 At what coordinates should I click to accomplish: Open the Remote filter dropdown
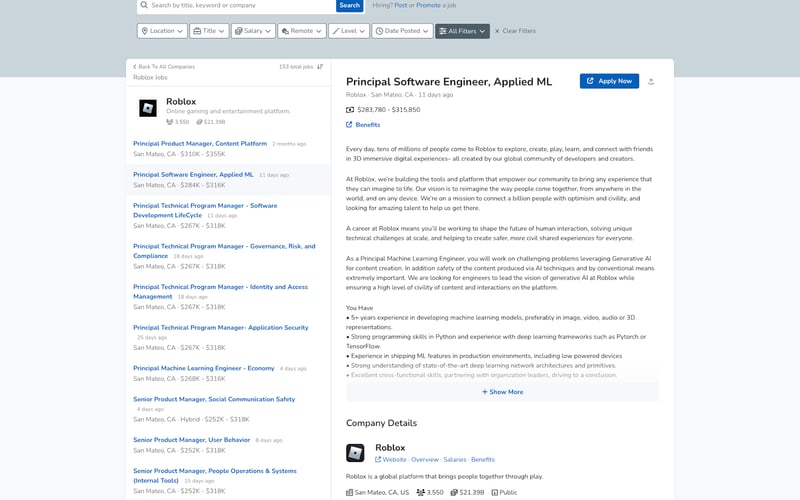[302, 31]
